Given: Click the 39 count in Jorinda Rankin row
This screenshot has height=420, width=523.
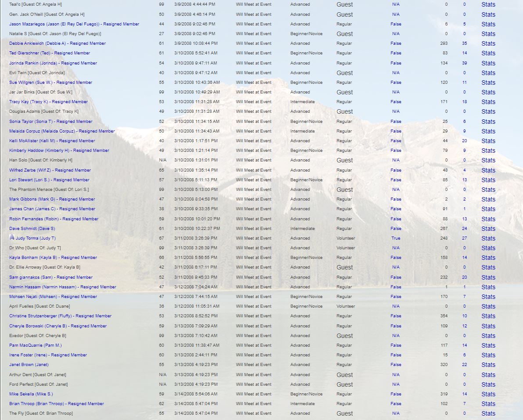Looking at the screenshot, I should (x=464, y=63).
